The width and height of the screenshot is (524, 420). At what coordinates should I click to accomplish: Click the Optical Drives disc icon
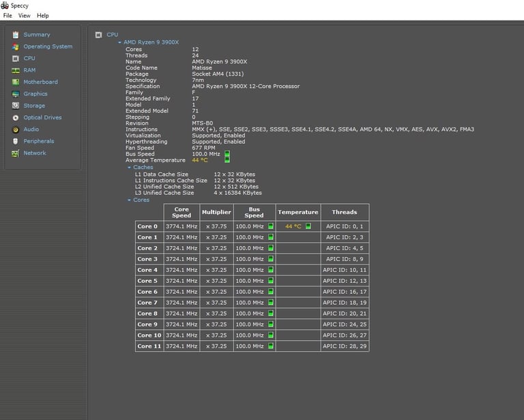(16, 118)
